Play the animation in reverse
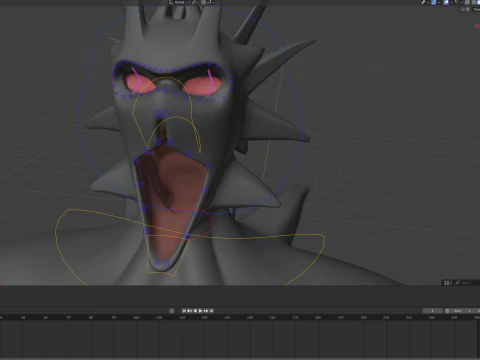This screenshot has width=480, height=360. (x=195, y=311)
